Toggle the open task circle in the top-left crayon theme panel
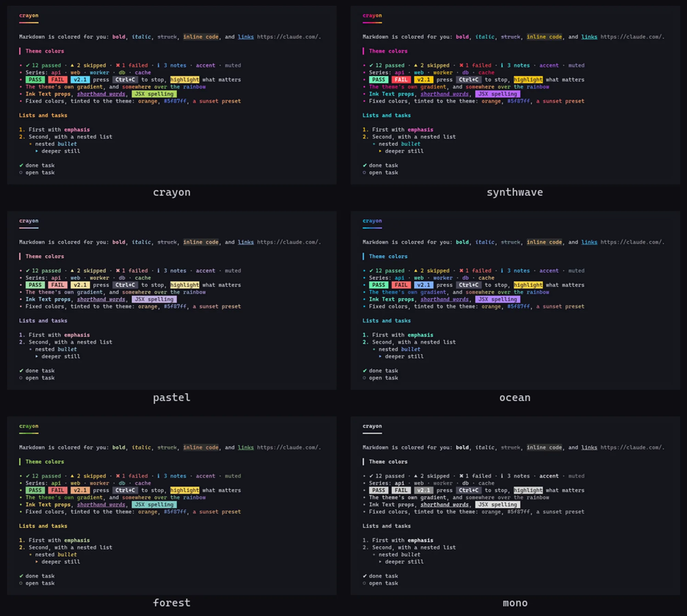 (21, 172)
